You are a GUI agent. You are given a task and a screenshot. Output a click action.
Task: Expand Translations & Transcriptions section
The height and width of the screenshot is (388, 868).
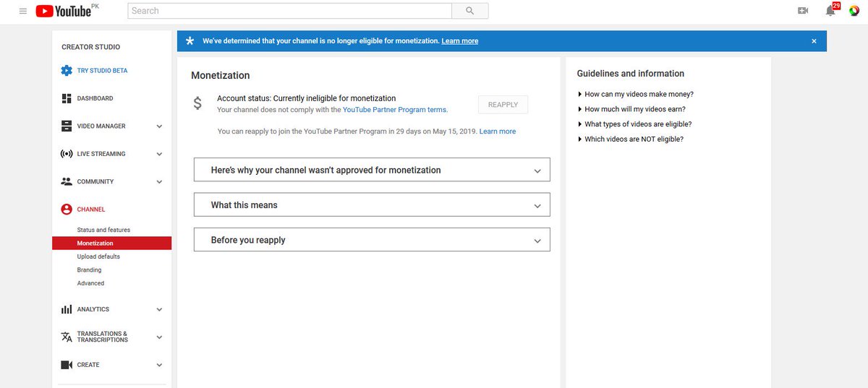pyautogui.click(x=159, y=337)
